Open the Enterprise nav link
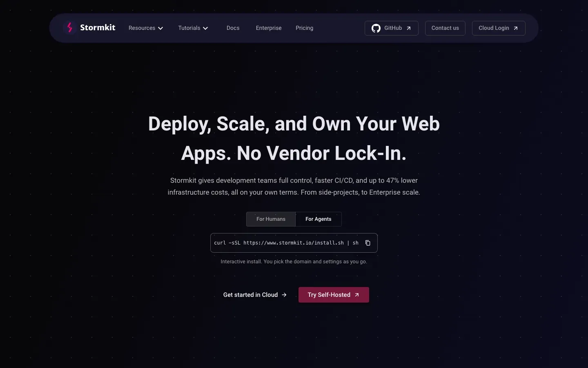 pyautogui.click(x=269, y=28)
